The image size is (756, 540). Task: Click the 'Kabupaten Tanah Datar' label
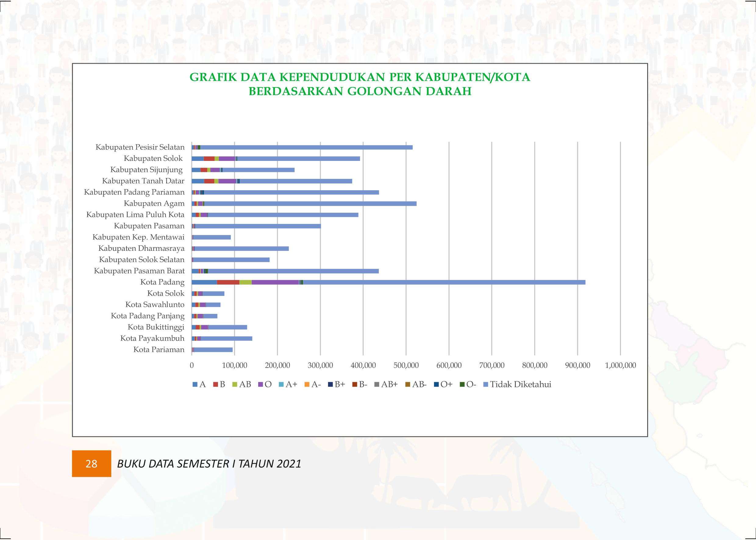[143, 181]
